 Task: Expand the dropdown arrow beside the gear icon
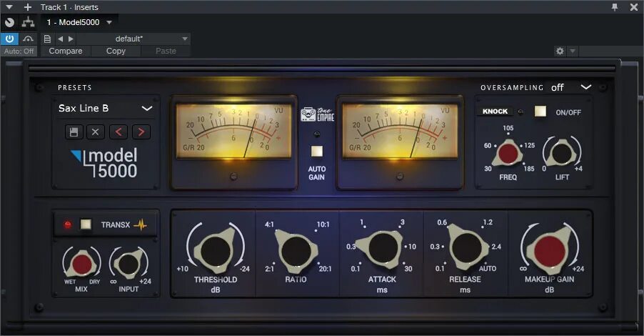tap(572, 51)
